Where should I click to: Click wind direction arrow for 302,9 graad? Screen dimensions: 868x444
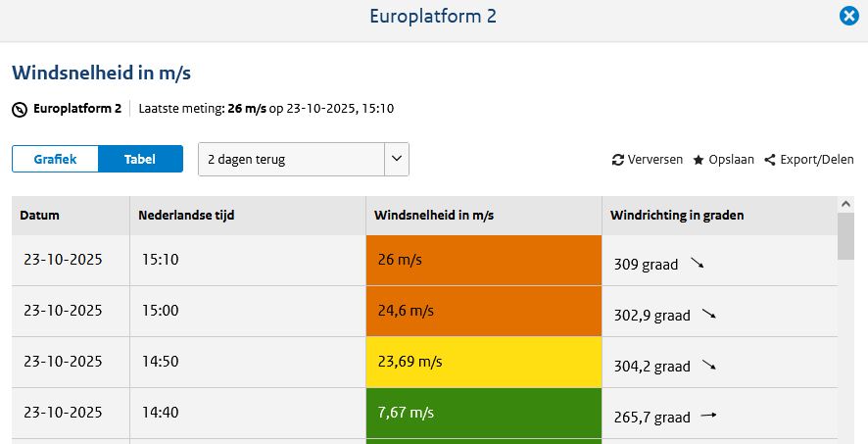pos(709,315)
